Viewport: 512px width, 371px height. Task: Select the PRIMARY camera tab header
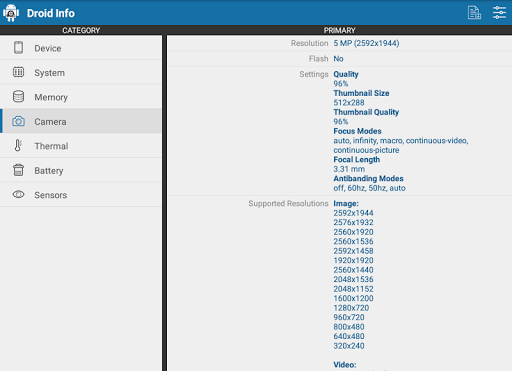pos(339,30)
